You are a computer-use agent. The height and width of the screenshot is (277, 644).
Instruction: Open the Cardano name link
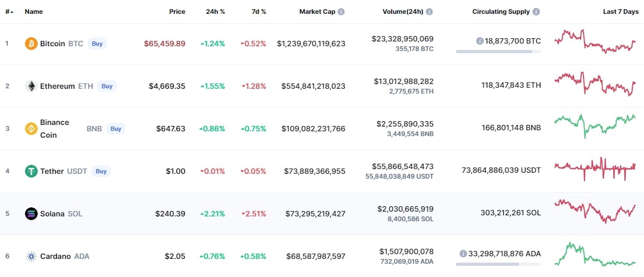coord(55,256)
